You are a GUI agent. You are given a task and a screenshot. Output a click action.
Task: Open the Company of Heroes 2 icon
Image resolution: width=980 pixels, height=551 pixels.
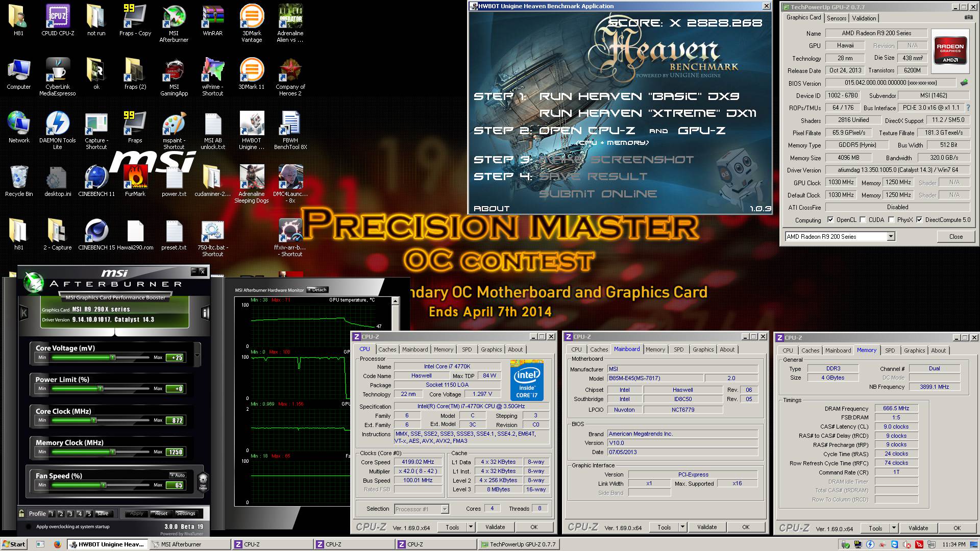[x=290, y=77]
